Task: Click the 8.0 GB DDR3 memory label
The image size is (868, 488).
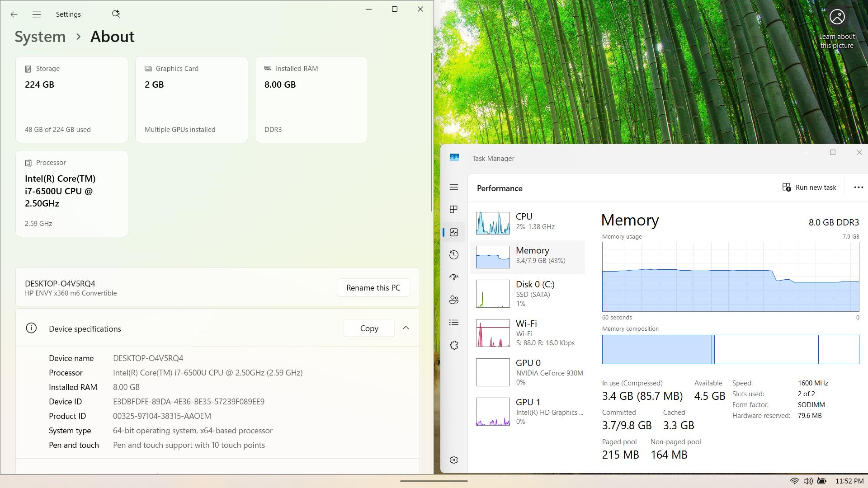Action: (x=834, y=222)
